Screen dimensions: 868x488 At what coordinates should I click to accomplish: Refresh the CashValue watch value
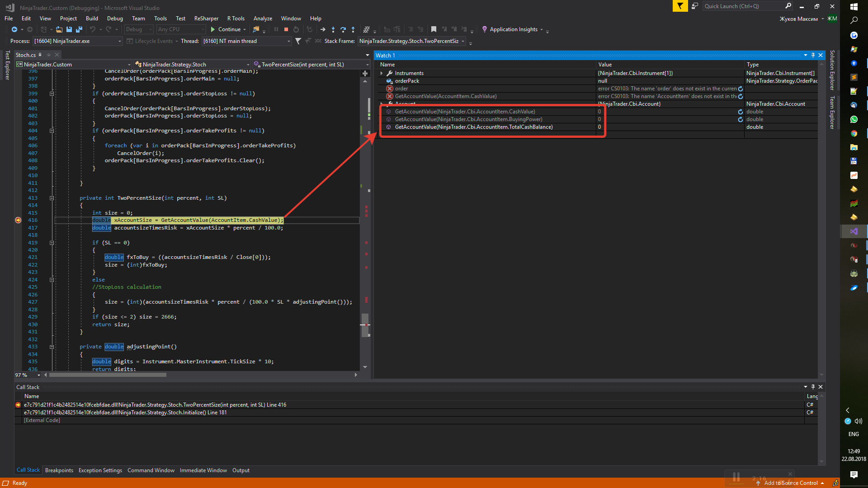(x=740, y=112)
